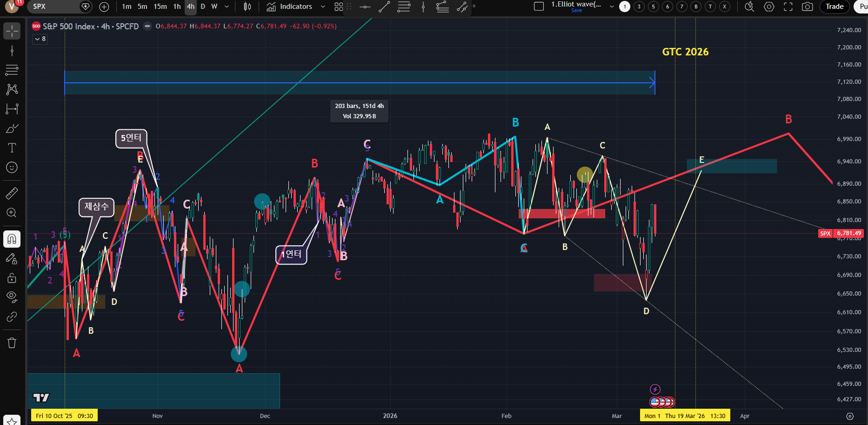Add a symbol to compare with plus

pyautogui.click(x=104, y=7)
